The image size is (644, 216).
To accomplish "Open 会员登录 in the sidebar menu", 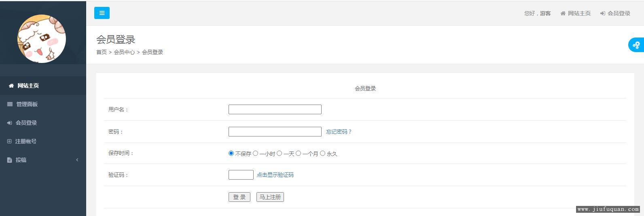I will click(x=26, y=123).
